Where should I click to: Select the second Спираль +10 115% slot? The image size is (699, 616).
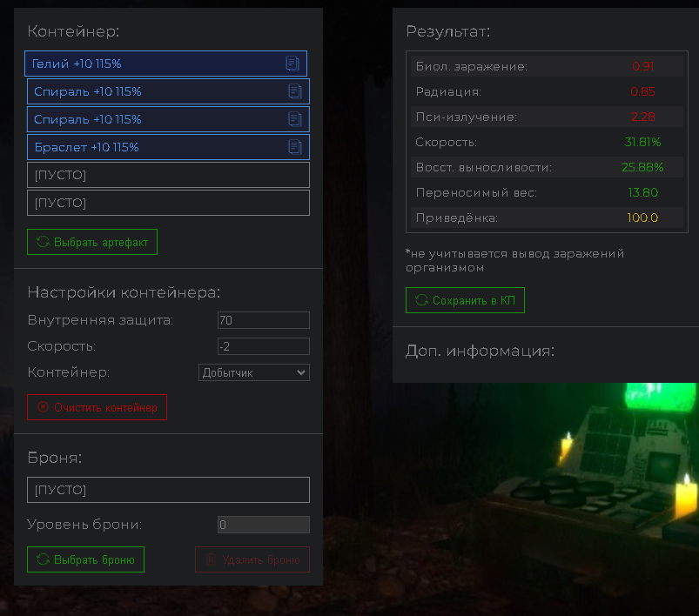pyautogui.click(x=168, y=119)
